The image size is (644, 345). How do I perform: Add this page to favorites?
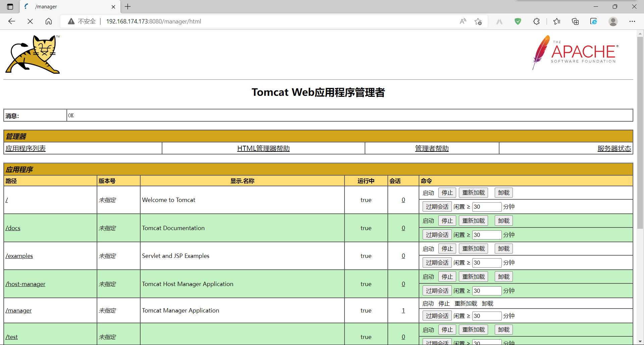coord(478,21)
